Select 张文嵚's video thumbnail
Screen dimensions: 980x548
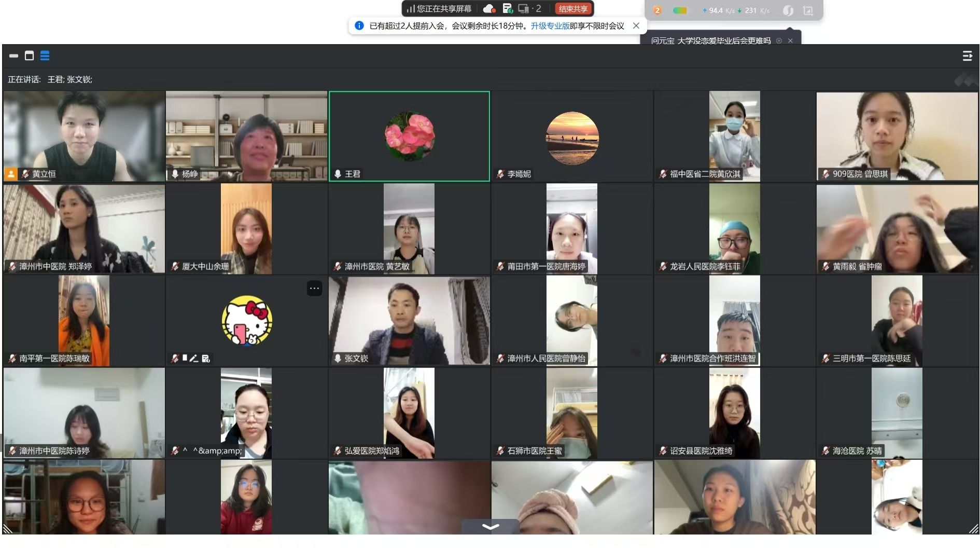[x=409, y=320]
